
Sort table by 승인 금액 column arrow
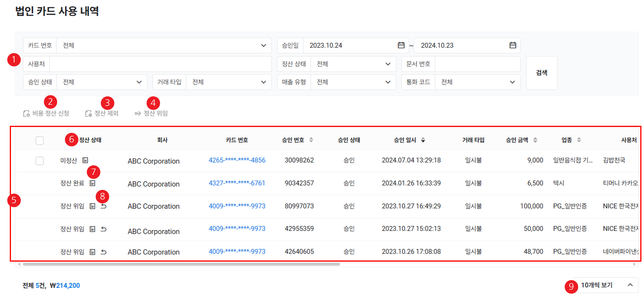(x=535, y=140)
